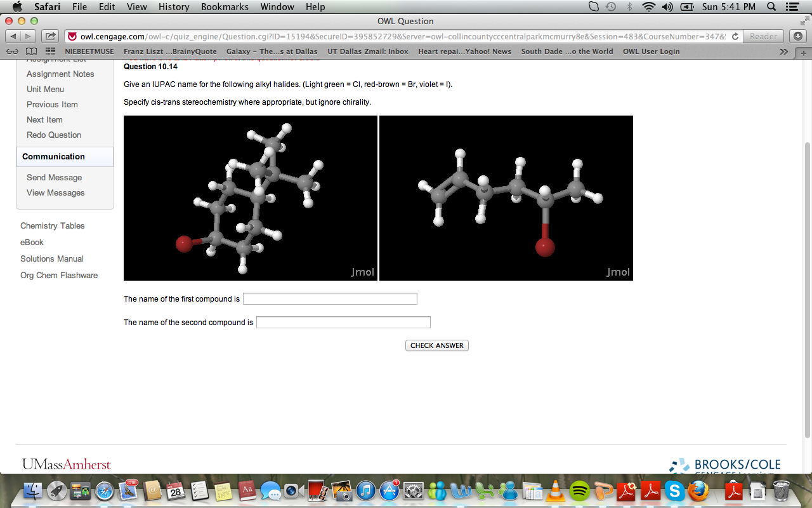Open the Solutions Manual link
Screen dimensions: 812x508
coord(51,258)
